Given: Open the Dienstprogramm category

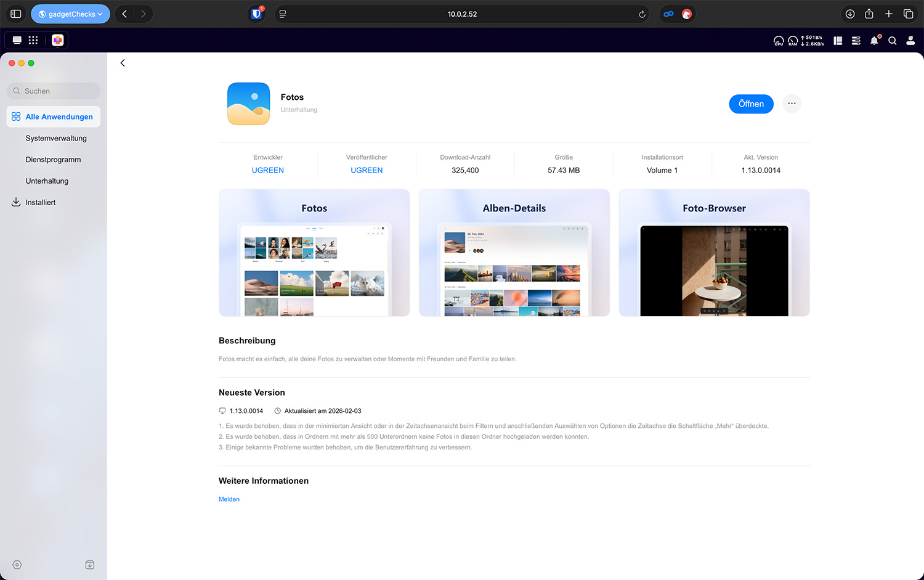Looking at the screenshot, I should coord(53,160).
